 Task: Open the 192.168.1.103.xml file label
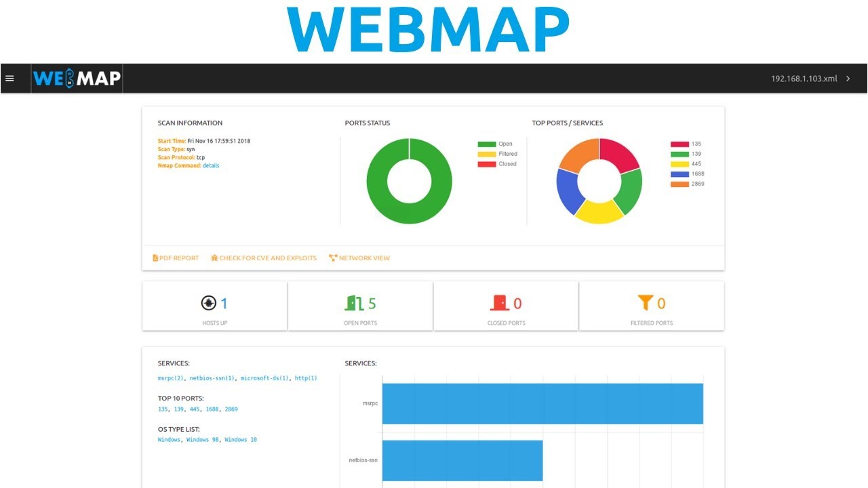tap(804, 79)
